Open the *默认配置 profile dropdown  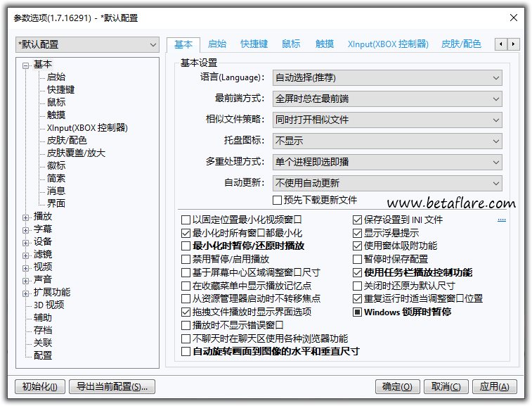88,44
